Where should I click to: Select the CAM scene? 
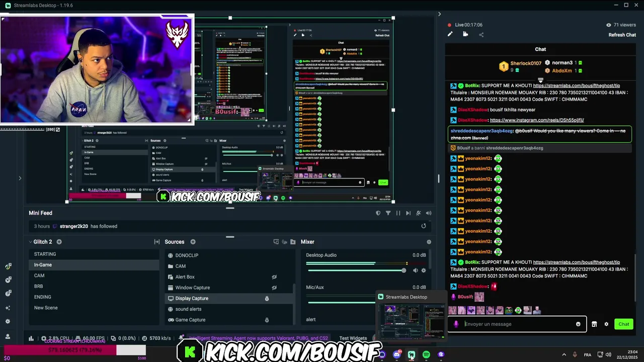(94, 276)
